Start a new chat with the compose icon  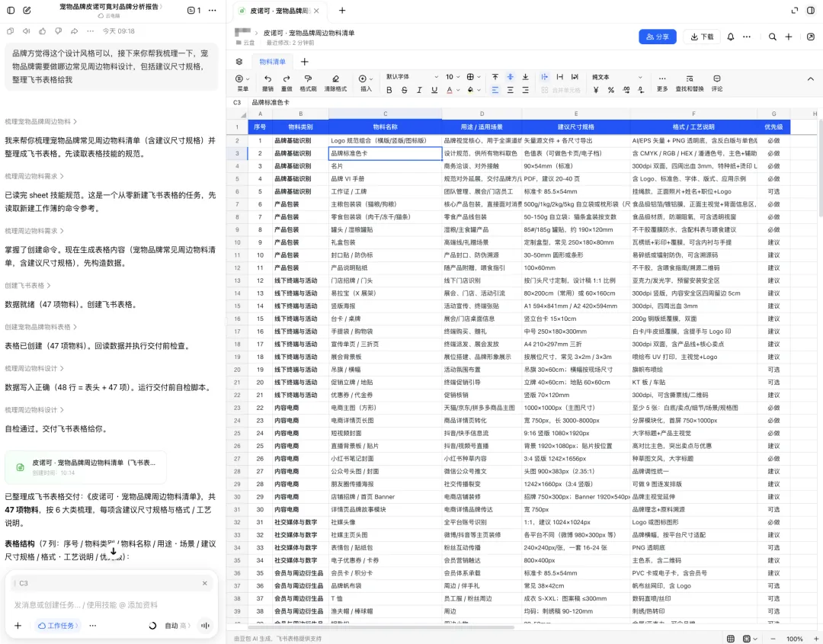[27, 10]
